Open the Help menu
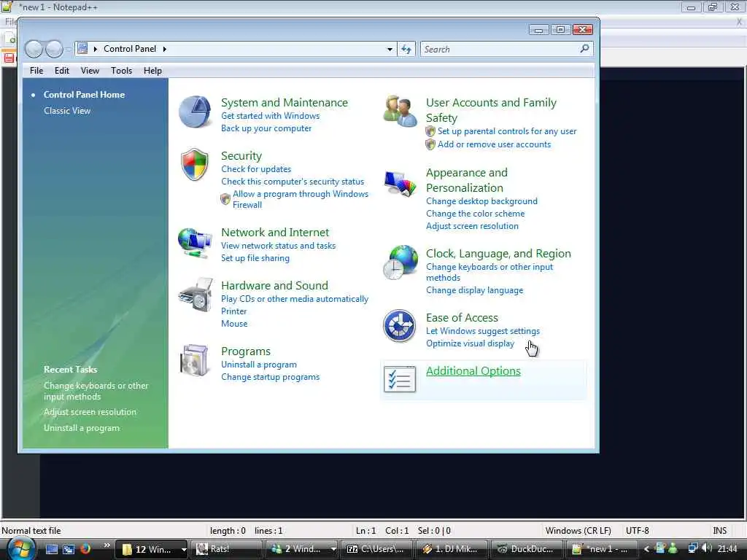Image resolution: width=747 pixels, height=560 pixels. pyautogui.click(x=152, y=71)
